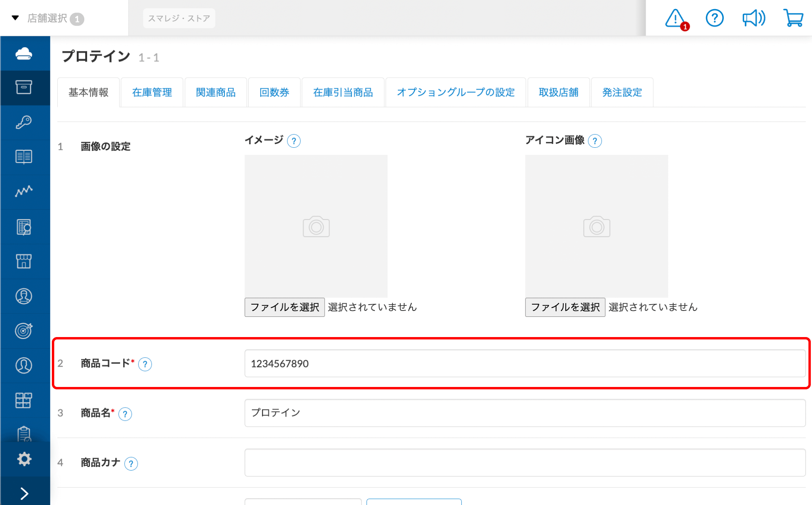This screenshot has width=812, height=505.
Task: Open the オプショングループの設定 tab
Action: tap(456, 92)
